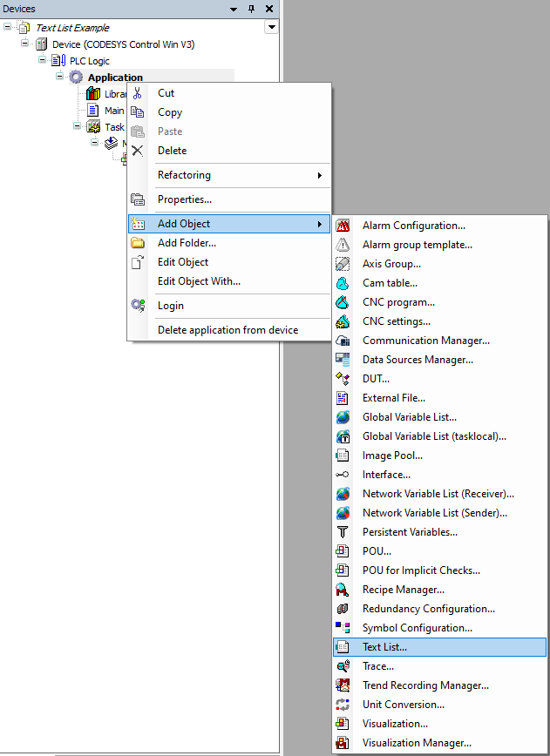This screenshot has height=756, width=550.
Task: Click the Visualization Manager icon
Action: click(x=343, y=742)
